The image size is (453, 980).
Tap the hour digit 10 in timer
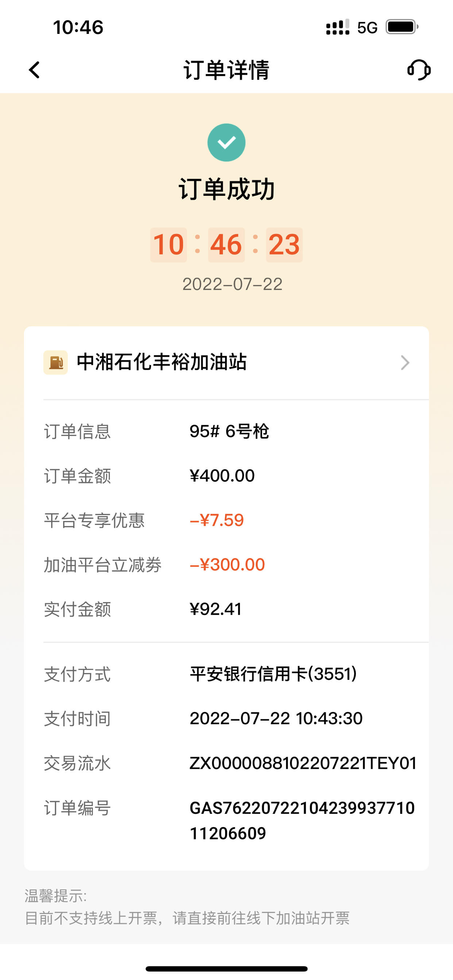169,245
